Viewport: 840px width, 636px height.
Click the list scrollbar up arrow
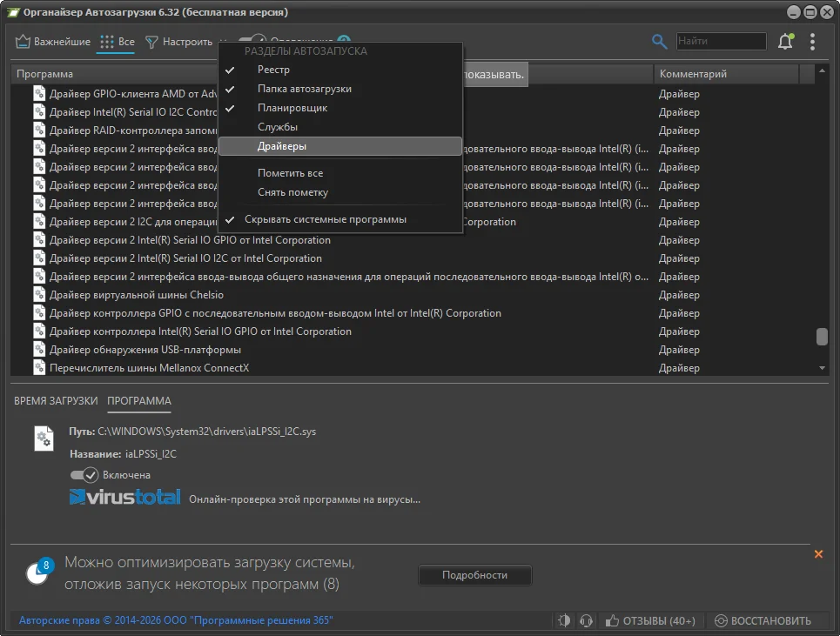click(x=822, y=70)
